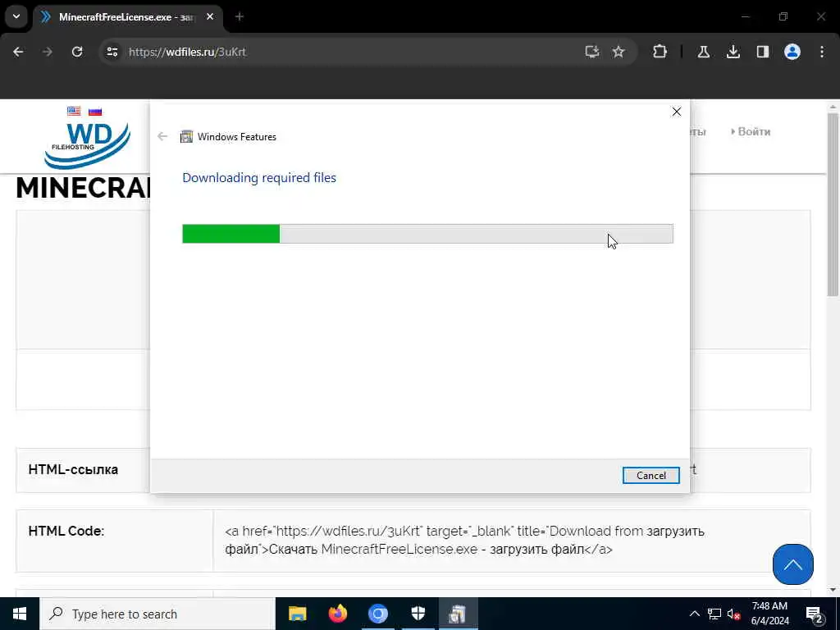Image resolution: width=840 pixels, height=630 pixels.
Task: Click the Windows Features taskbar icon
Action: pos(458,614)
